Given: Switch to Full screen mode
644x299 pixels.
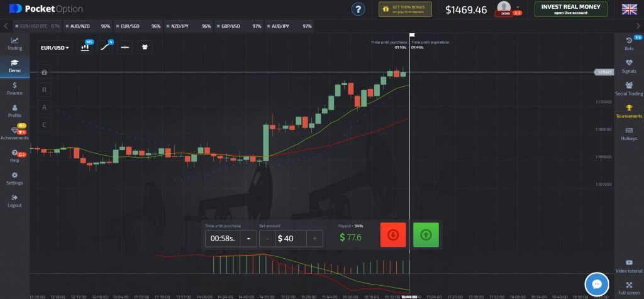Looking at the screenshot, I should click(629, 288).
